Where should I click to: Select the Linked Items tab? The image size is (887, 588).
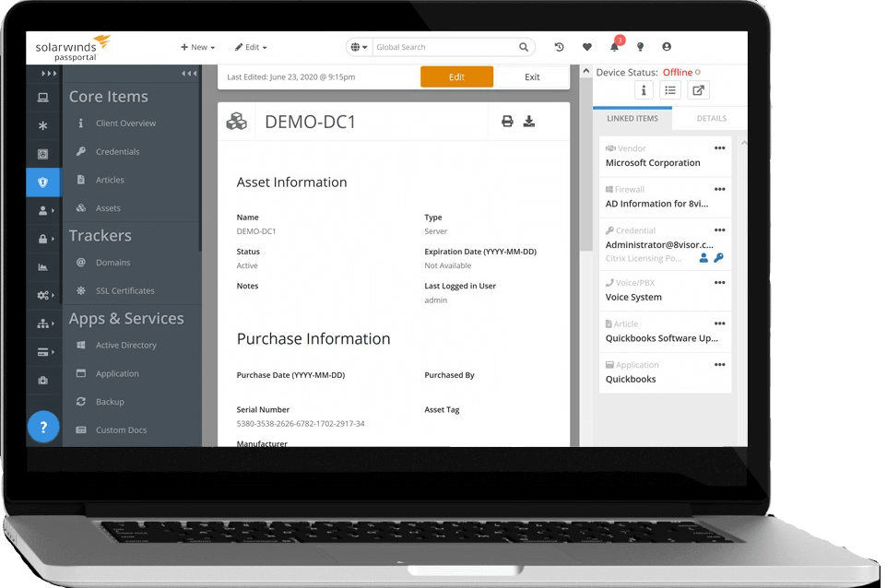632,118
